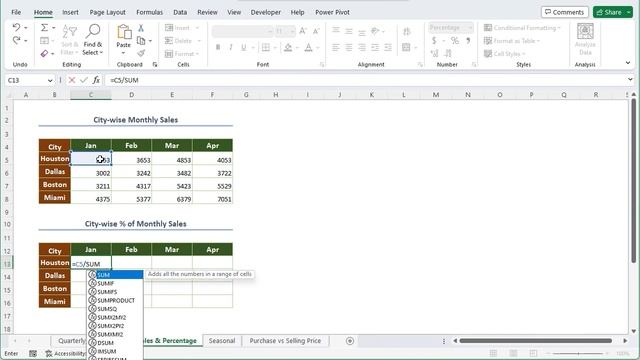Expand the formula bar
The height and width of the screenshot is (360, 640).
(x=630, y=80)
